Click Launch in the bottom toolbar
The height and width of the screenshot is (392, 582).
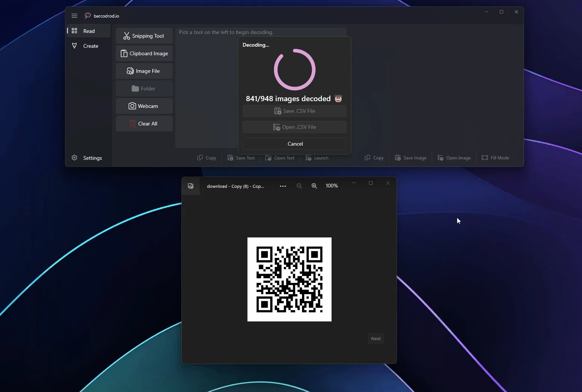tap(317, 158)
